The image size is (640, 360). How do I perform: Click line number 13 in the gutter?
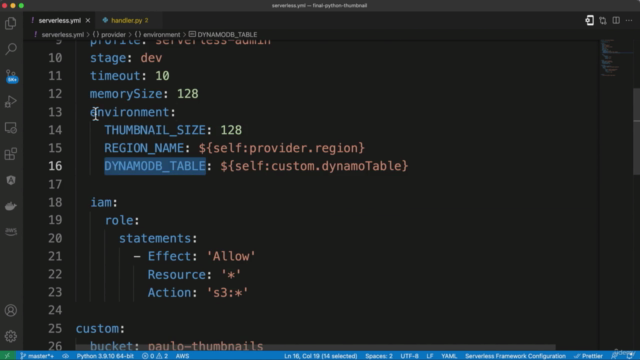click(55, 112)
